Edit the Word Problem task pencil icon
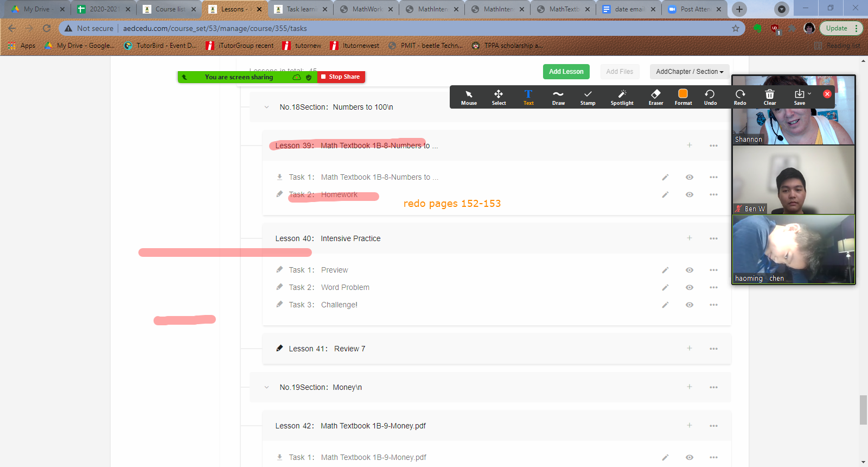Viewport: 868px width, 467px height. (x=665, y=287)
